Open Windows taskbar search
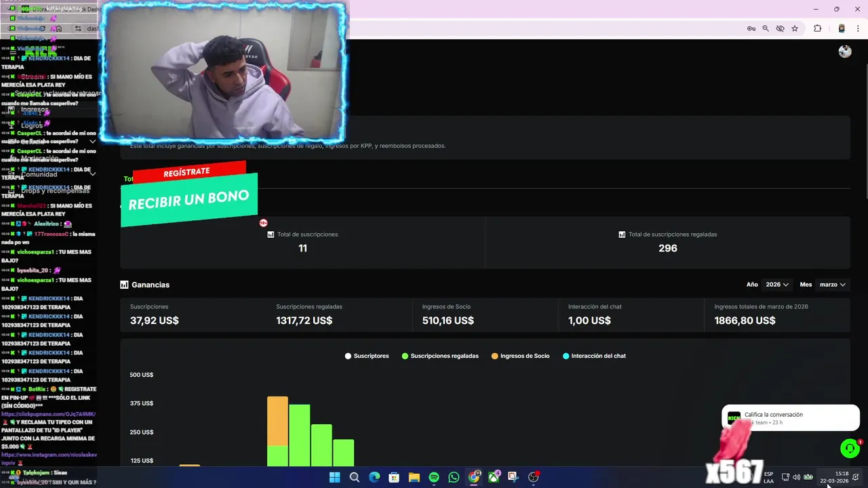 tap(354, 477)
